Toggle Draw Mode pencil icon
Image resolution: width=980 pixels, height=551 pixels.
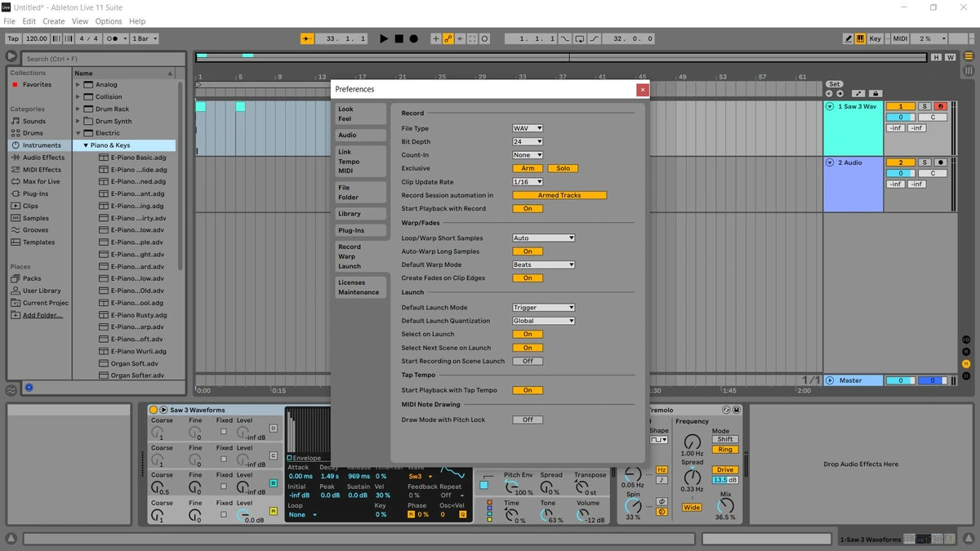point(849,38)
